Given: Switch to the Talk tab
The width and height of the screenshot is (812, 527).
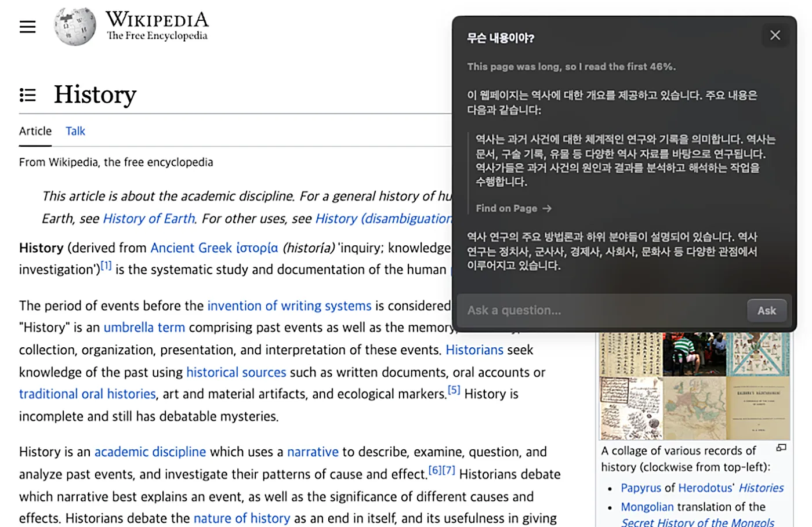Looking at the screenshot, I should 75,131.
